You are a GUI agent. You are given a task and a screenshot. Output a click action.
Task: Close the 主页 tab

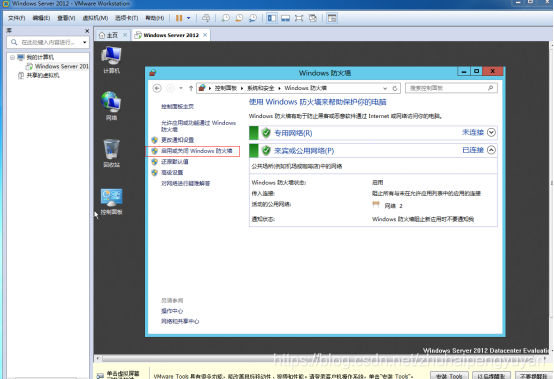pyautogui.click(x=125, y=35)
